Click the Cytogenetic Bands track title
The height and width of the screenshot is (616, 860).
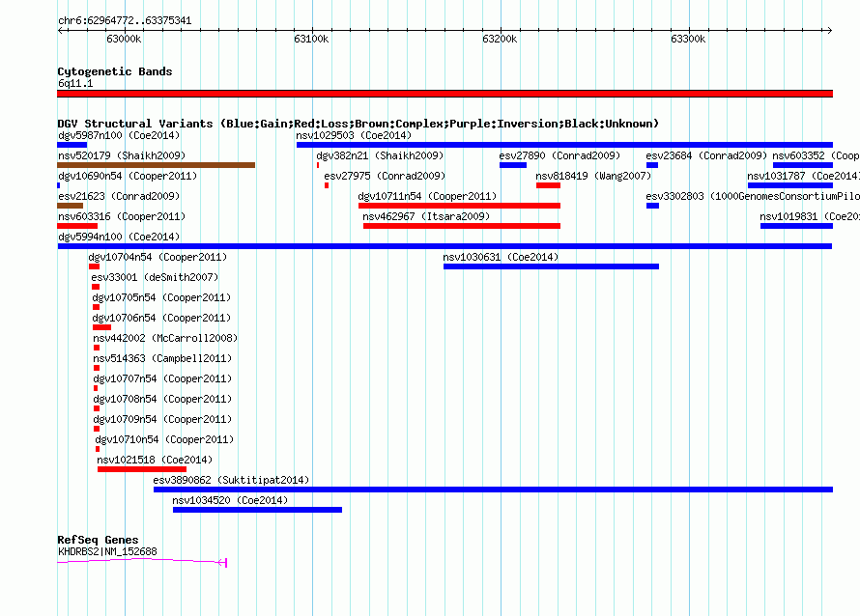[x=115, y=71]
